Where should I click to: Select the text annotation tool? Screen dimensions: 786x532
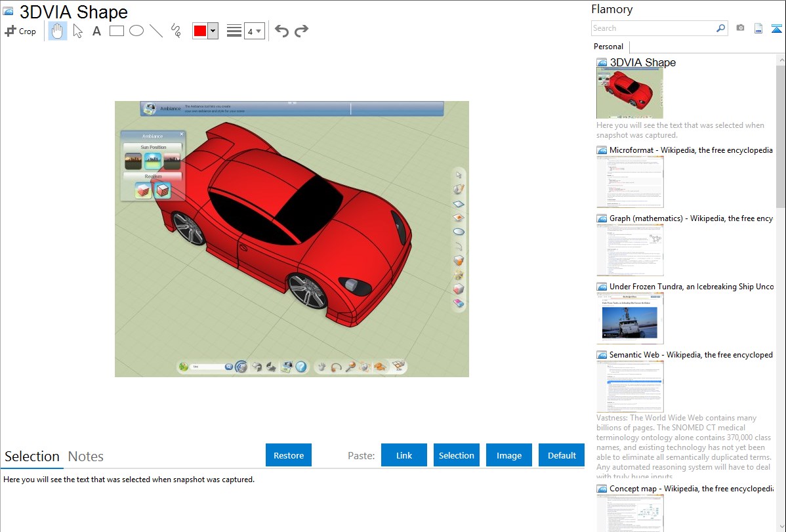(x=96, y=31)
